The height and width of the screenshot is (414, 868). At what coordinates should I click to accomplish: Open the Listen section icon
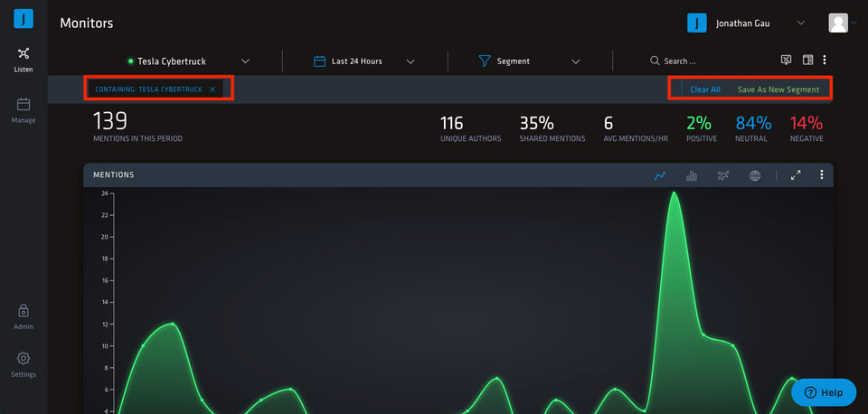(x=24, y=53)
